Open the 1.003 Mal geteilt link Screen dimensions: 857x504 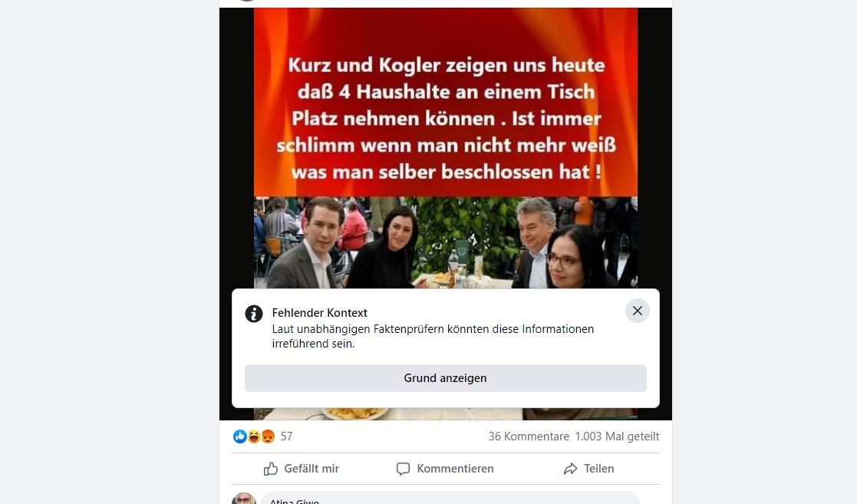coord(617,436)
